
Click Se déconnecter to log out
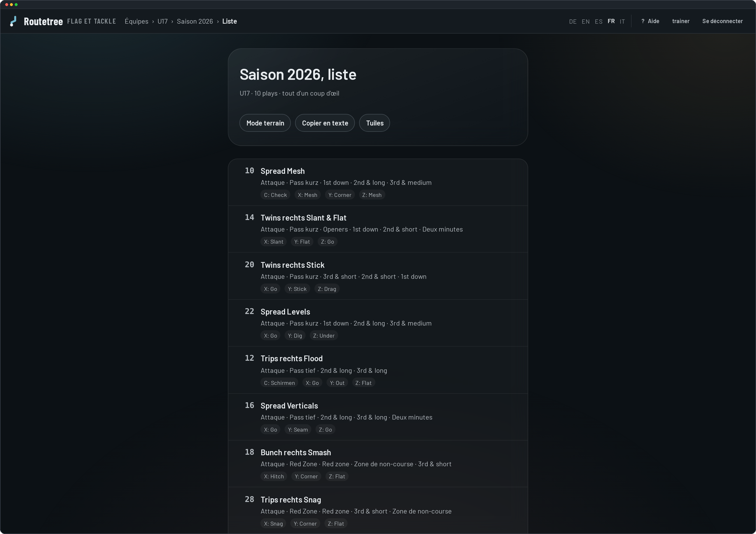pyautogui.click(x=722, y=21)
